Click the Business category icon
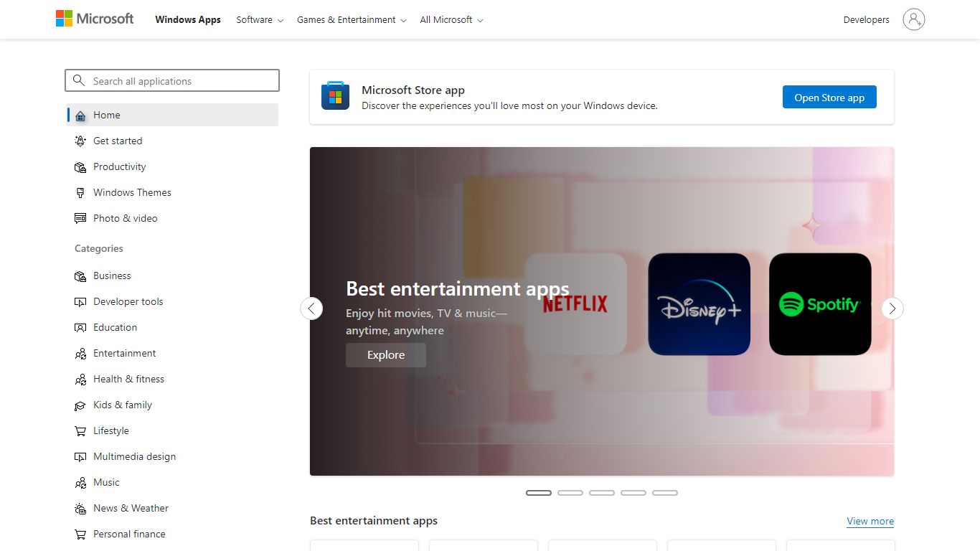 click(80, 275)
